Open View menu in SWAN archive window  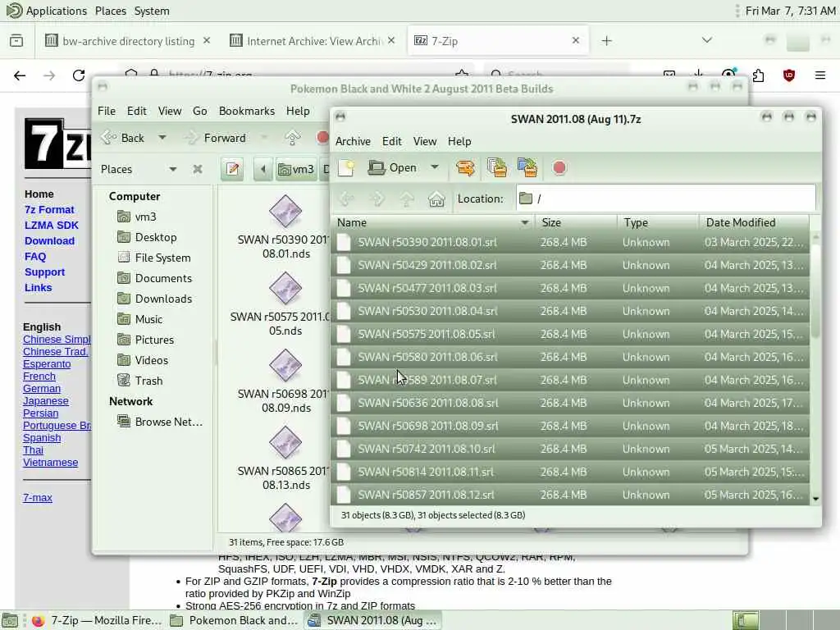(424, 141)
